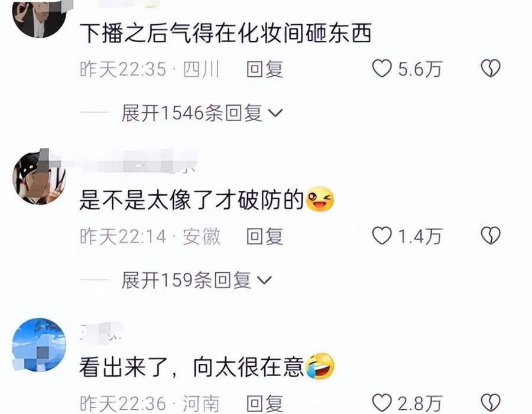Click the chevron next to 展开1546条回复
The image size is (532, 414).
(275, 113)
